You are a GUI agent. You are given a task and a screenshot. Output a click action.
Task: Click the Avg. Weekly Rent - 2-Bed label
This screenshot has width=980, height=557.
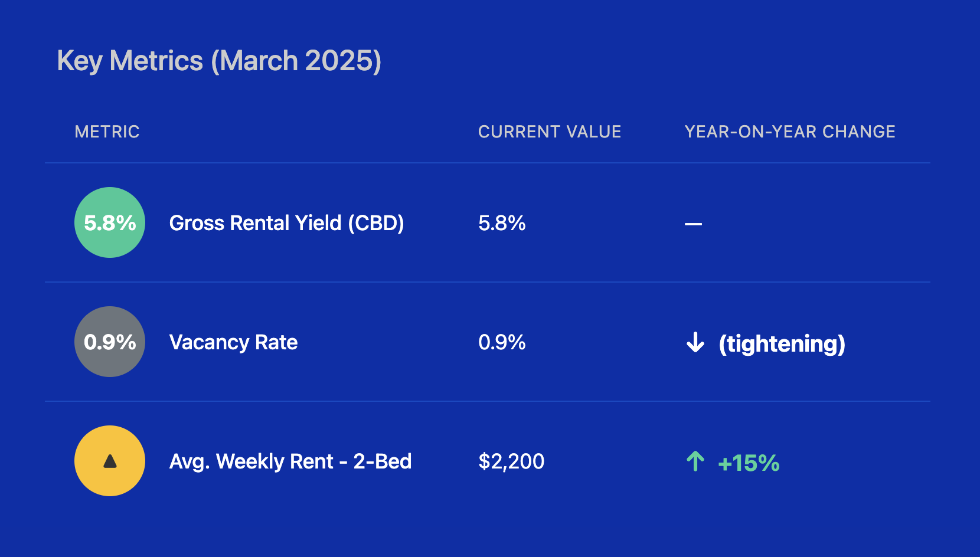point(290,461)
